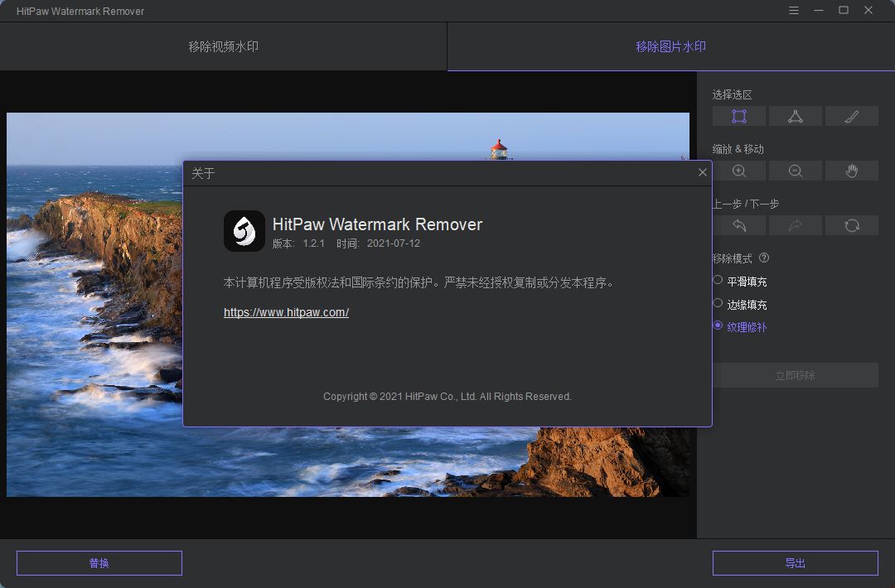Screen dimensions: 895x588
Task: Open the https://www.hitpaw.com/ link
Action: click(x=286, y=312)
